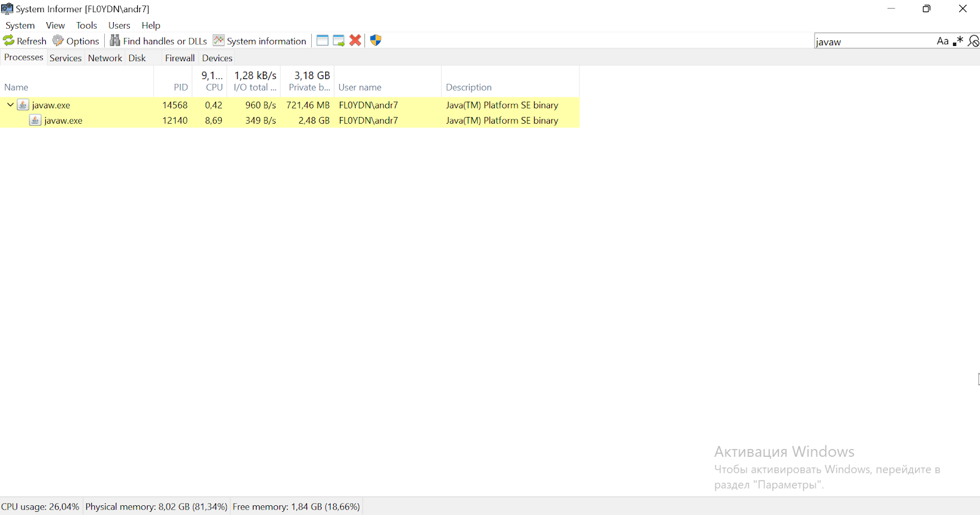Click the Java icon of process 14568
This screenshot has height=515, width=980.
[x=23, y=105]
